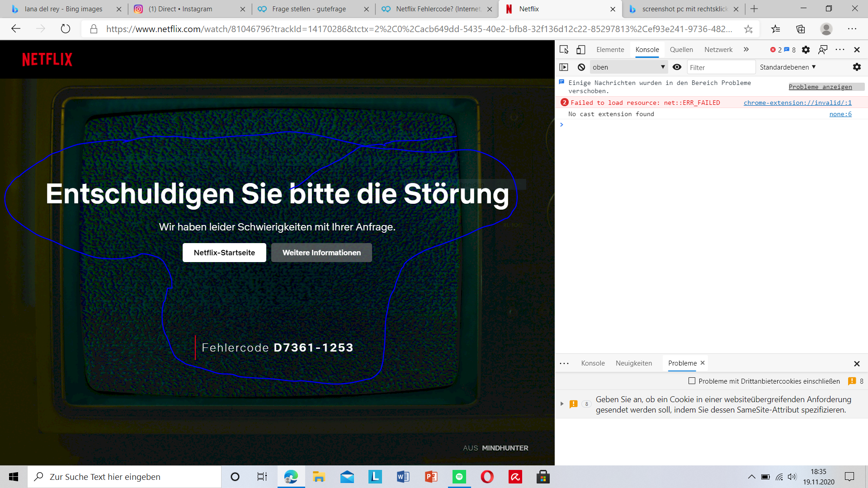Go back in browser
Screen dimensions: 868x488
pyautogui.click(x=16, y=29)
